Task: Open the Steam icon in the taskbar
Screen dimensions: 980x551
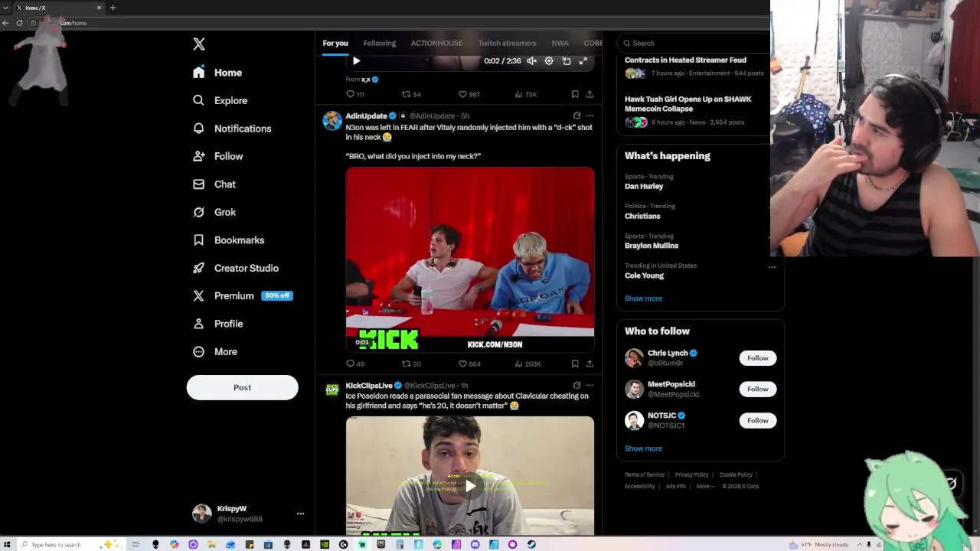Action: click(531, 545)
